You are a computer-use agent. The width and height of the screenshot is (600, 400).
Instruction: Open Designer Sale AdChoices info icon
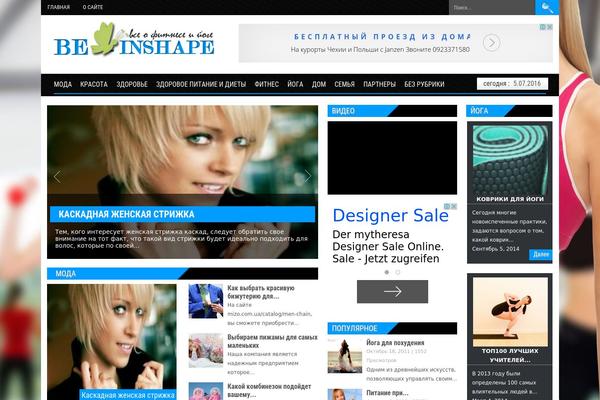(x=447, y=206)
